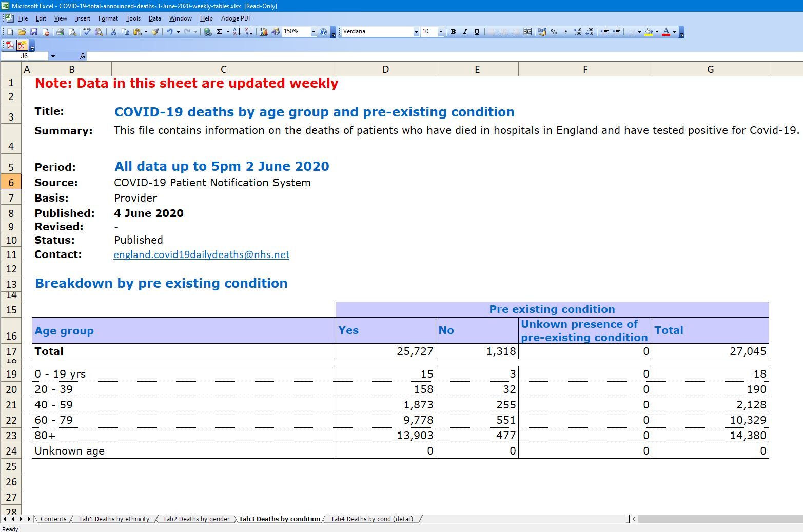This screenshot has width=803, height=532.
Task: Decrease cell indent
Action: pos(604,32)
